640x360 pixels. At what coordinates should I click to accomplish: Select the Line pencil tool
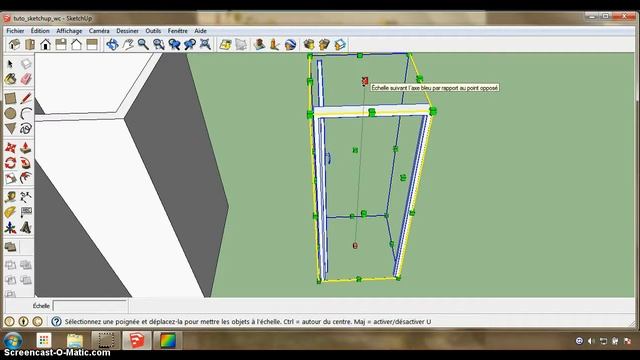(26, 98)
